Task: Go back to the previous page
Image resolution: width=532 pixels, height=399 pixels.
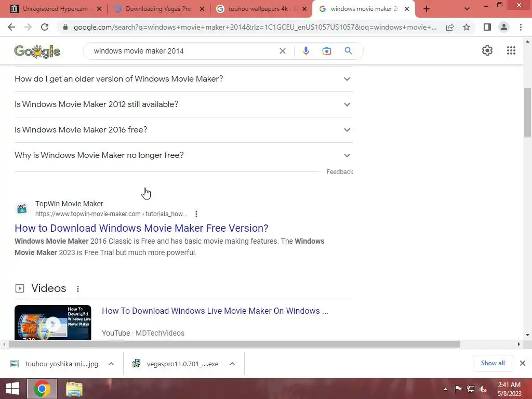Action: [11, 27]
